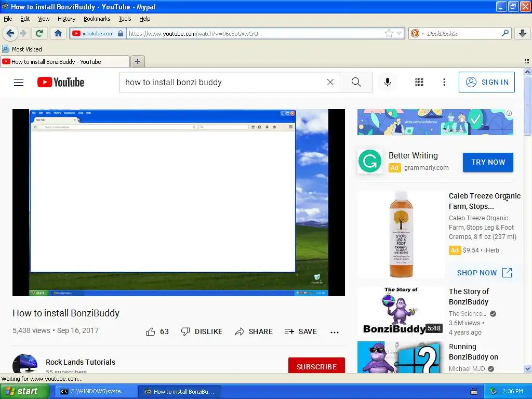Reload the page with the refresh icon
This screenshot has width=532, height=399.
[x=39, y=33]
